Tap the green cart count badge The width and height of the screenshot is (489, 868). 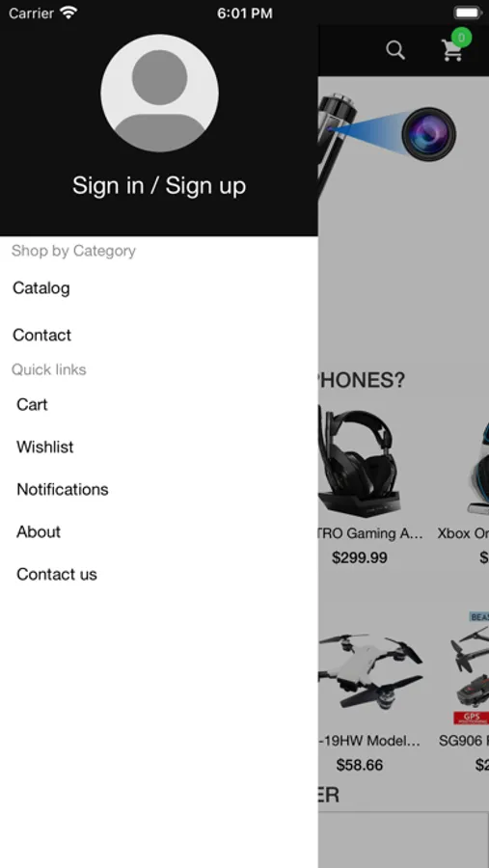[461, 38]
